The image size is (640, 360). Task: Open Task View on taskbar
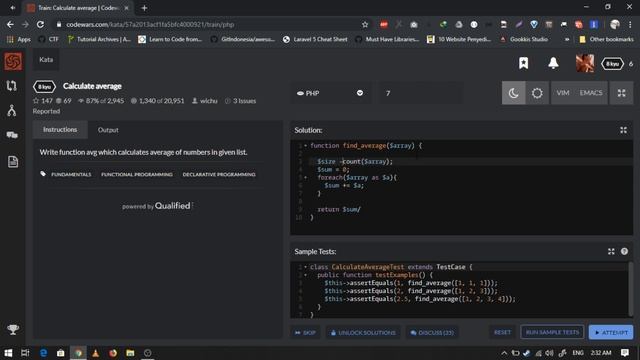(25, 353)
